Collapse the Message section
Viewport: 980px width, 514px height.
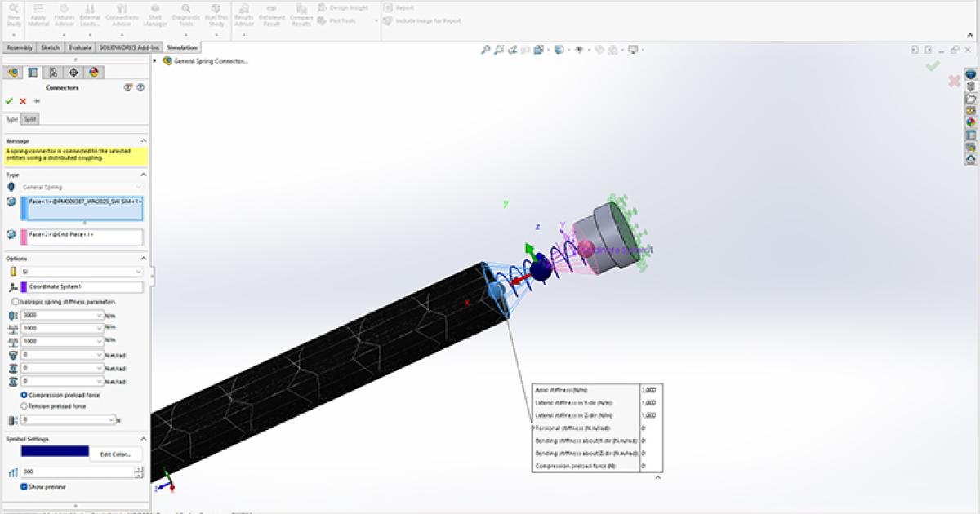pyautogui.click(x=145, y=139)
